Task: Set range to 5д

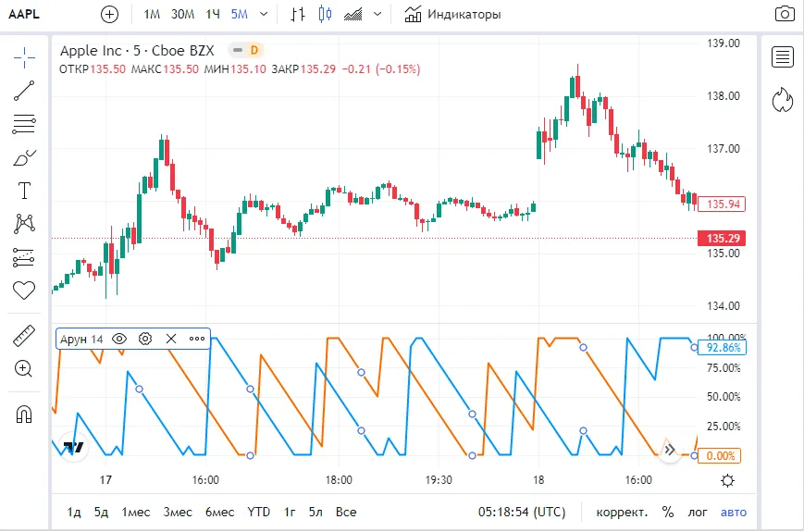Action: point(101,512)
